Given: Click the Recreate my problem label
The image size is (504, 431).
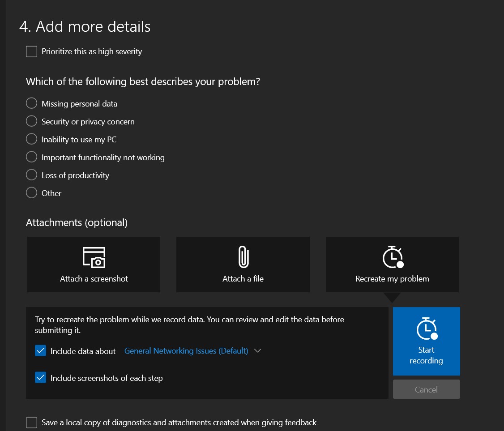Looking at the screenshot, I should pyautogui.click(x=392, y=279).
